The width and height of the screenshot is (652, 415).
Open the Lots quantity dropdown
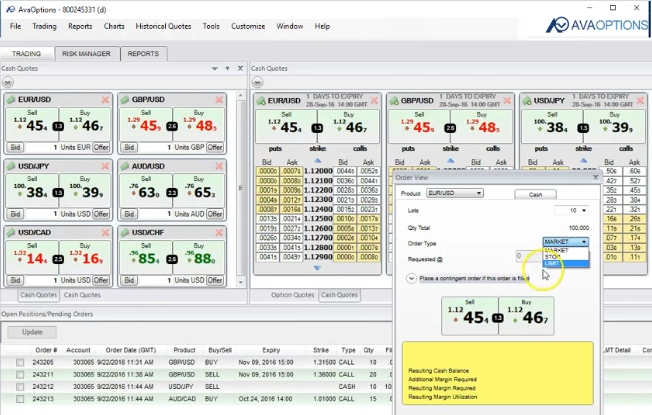585,211
